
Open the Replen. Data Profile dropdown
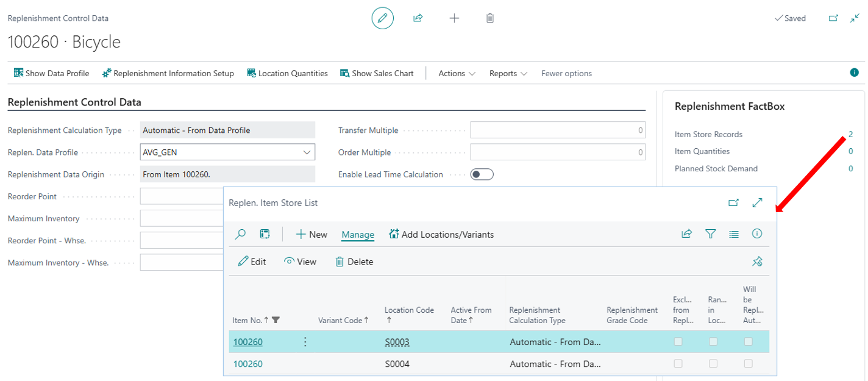point(307,152)
